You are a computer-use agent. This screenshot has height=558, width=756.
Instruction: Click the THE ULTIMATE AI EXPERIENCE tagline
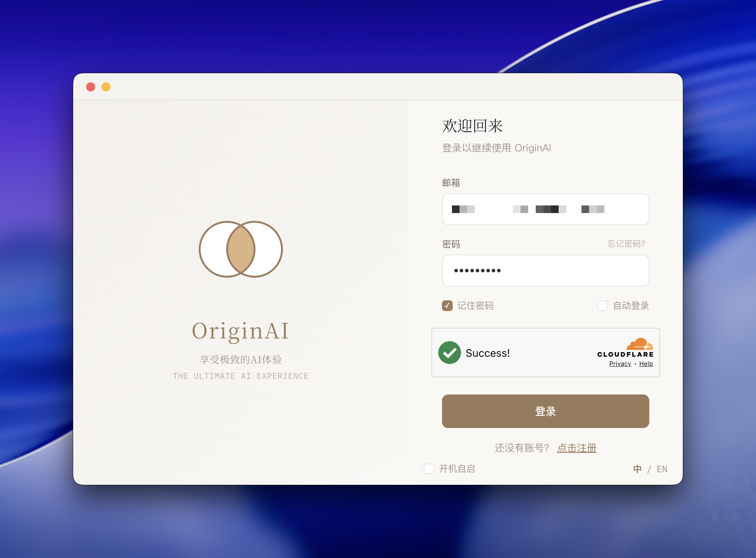pos(240,376)
